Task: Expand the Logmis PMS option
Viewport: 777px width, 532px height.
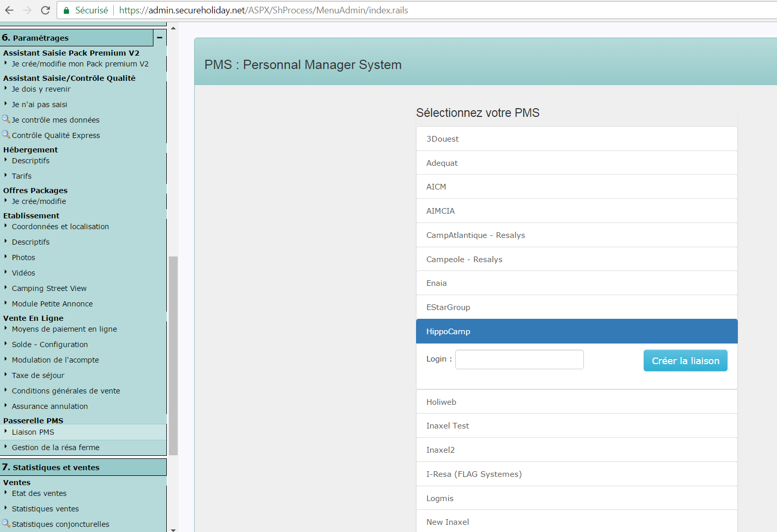Action: pyautogui.click(x=577, y=498)
